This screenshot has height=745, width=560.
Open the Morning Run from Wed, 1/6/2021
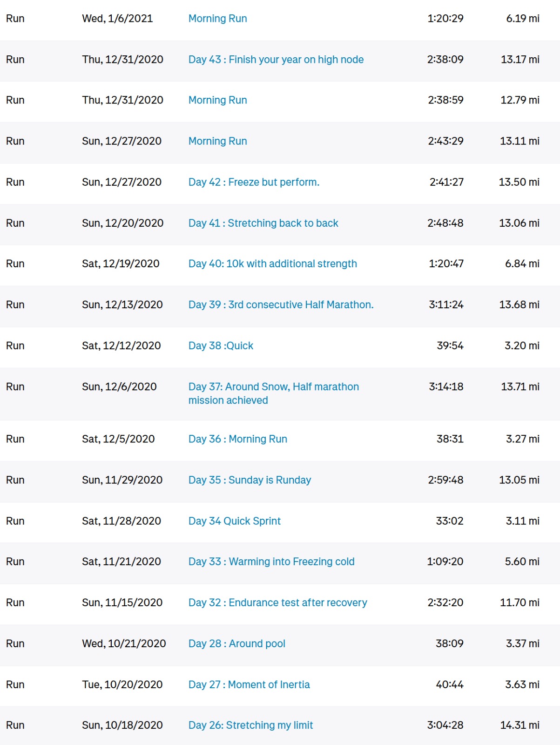[217, 19]
